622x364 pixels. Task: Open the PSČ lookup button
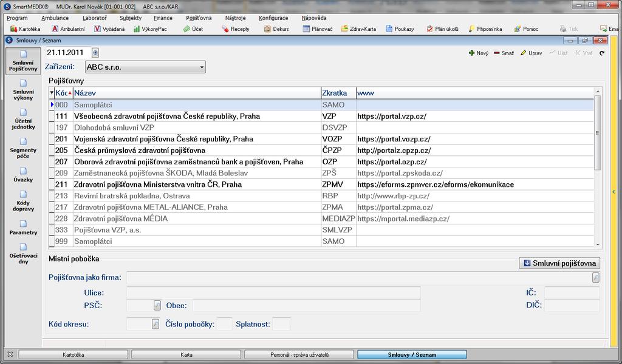coord(157,305)
